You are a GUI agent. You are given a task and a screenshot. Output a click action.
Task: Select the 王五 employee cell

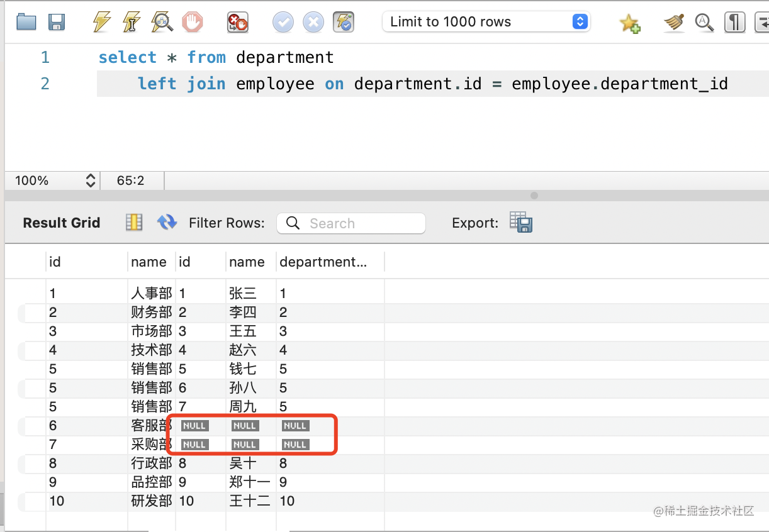point(250,331)
